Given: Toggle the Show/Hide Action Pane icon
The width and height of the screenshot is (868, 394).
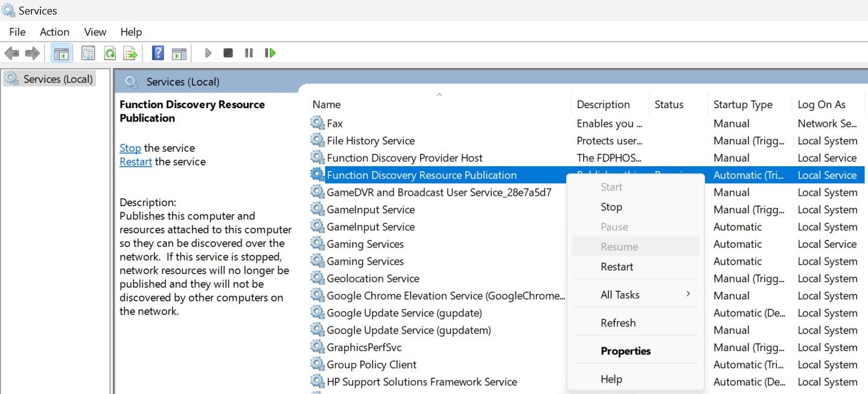Looking at the screenshot, I should (179, 53).
